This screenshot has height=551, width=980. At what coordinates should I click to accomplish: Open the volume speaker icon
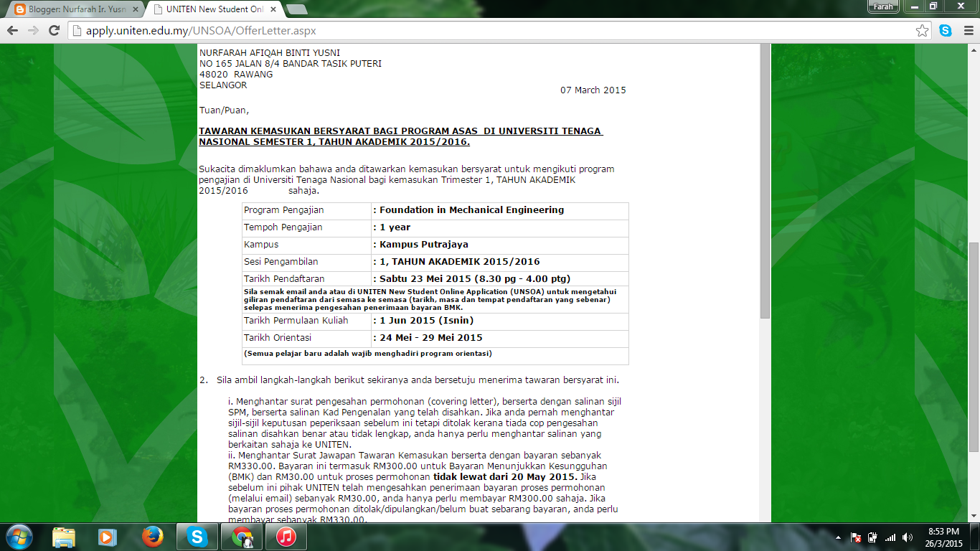point(908,537)
